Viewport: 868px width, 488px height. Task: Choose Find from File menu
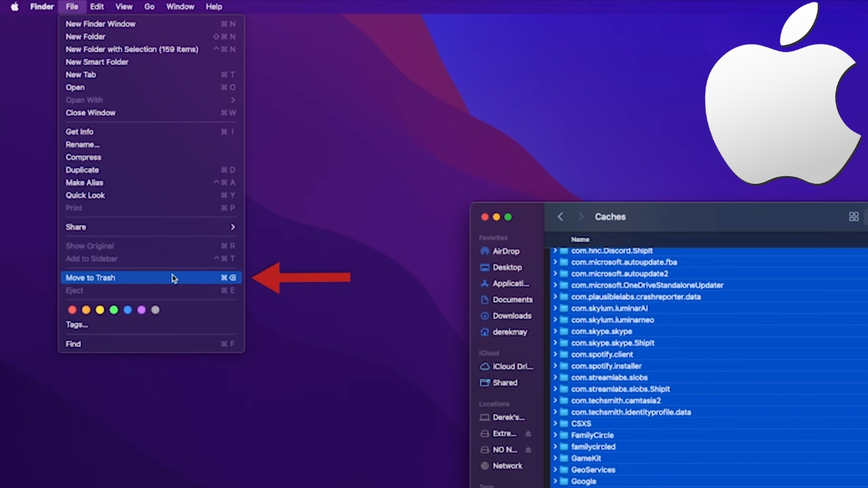click(x=151, y=344)
